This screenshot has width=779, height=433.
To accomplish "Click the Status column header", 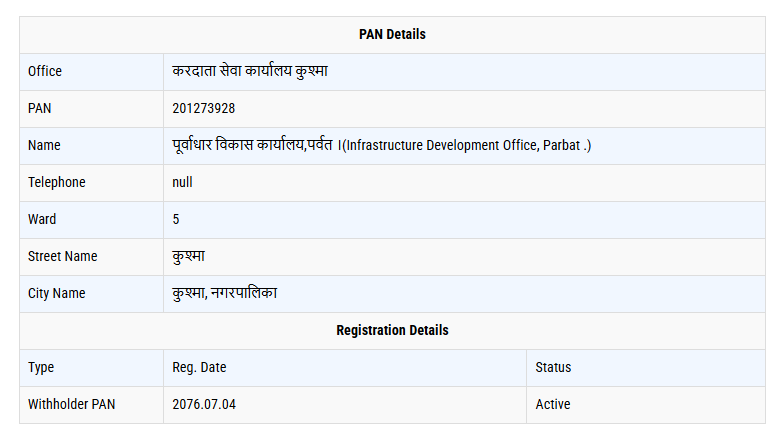I will tap(553, 367).
